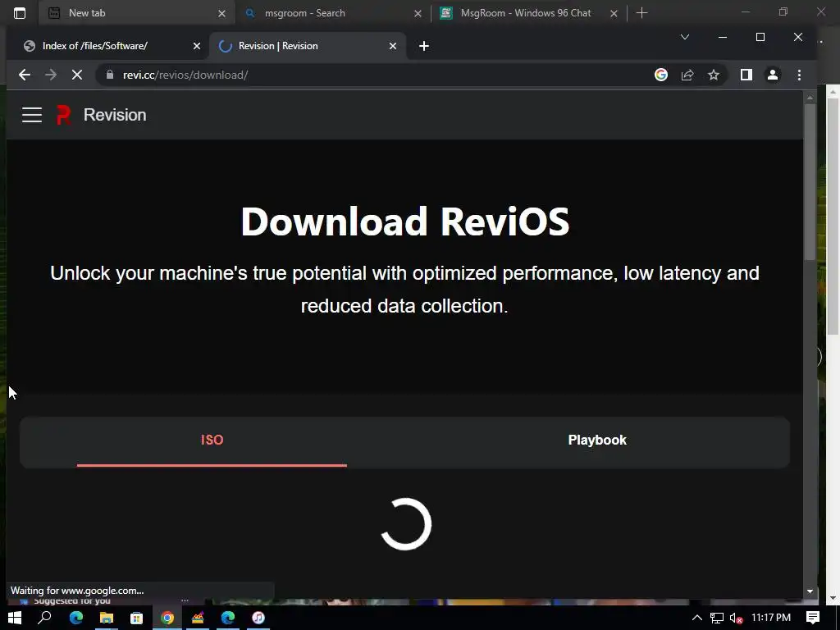
Task: Select the ISO tab
Action: click(212, 440)
